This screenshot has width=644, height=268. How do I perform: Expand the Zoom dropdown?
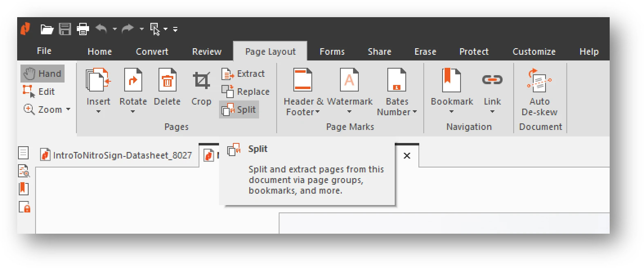68,109
